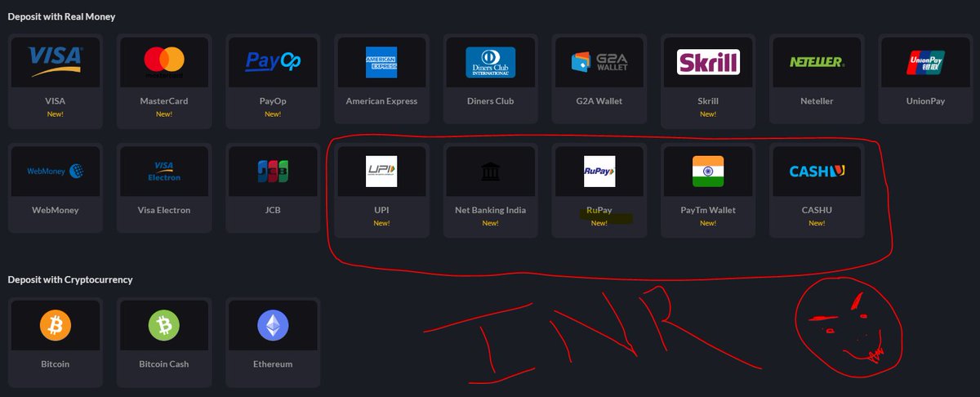Click the "Net Banking India" label
Image resolution: width=980 pixels, height=397 pixels.
click(490, 210)
